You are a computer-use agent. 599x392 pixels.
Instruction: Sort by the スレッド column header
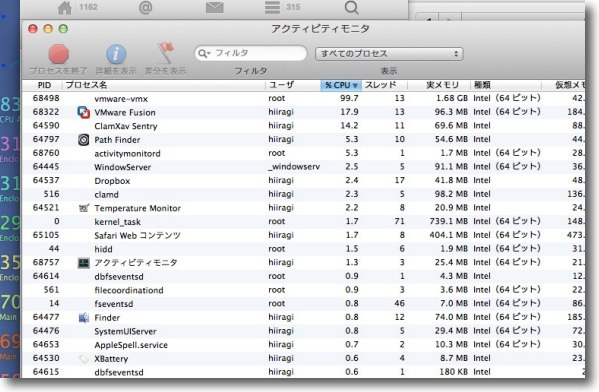coord(384,85)
